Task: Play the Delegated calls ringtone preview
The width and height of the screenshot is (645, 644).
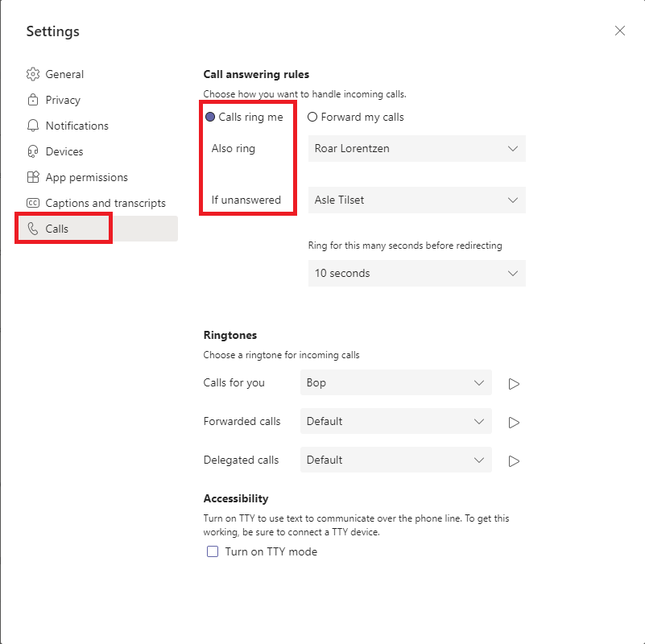Action: 514,460
